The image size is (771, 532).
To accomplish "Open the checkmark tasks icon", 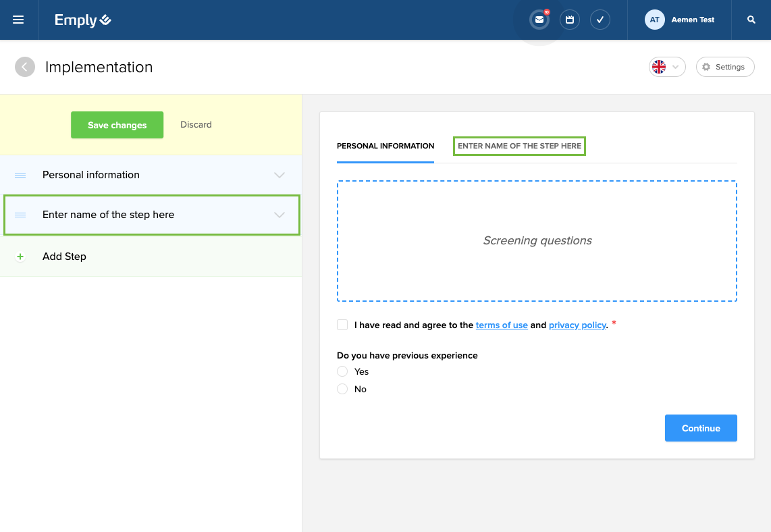I will click(x=600, y=20).
